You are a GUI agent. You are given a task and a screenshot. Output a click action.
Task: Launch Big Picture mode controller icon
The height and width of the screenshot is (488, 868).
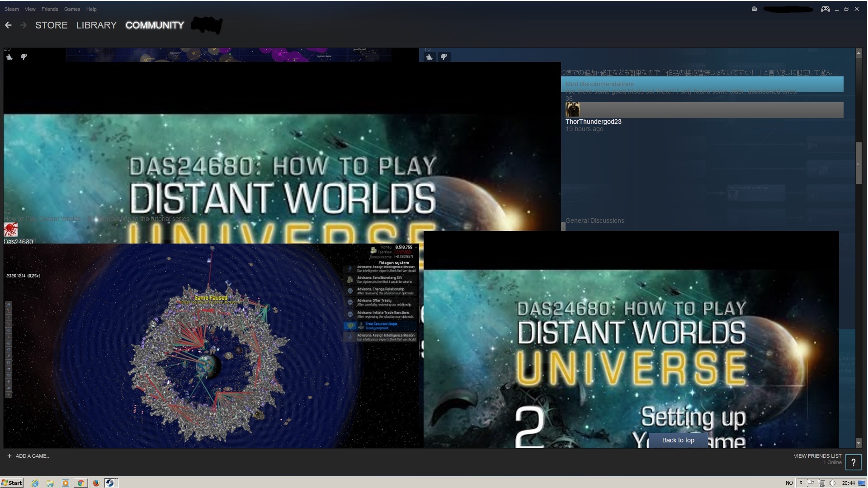[x=825, y=9]
